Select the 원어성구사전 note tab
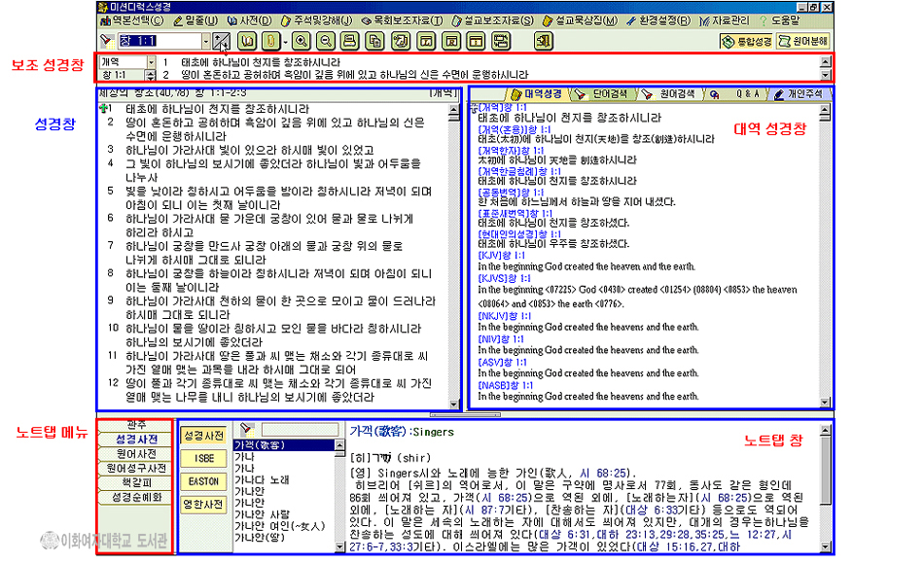This screenshot has height=564, width=924. 136,469
